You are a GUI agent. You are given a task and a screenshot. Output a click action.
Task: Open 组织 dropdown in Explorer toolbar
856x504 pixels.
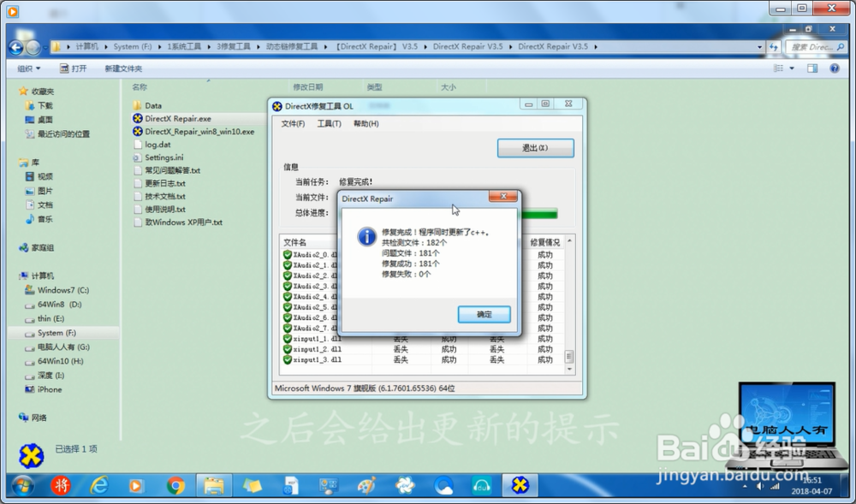[28, 68]
